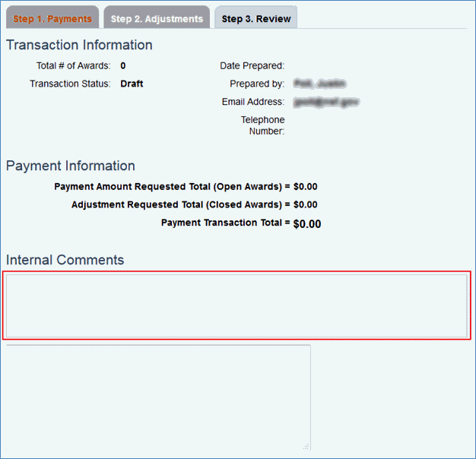Click the Transaction Status label

click(x=70, y=84)
